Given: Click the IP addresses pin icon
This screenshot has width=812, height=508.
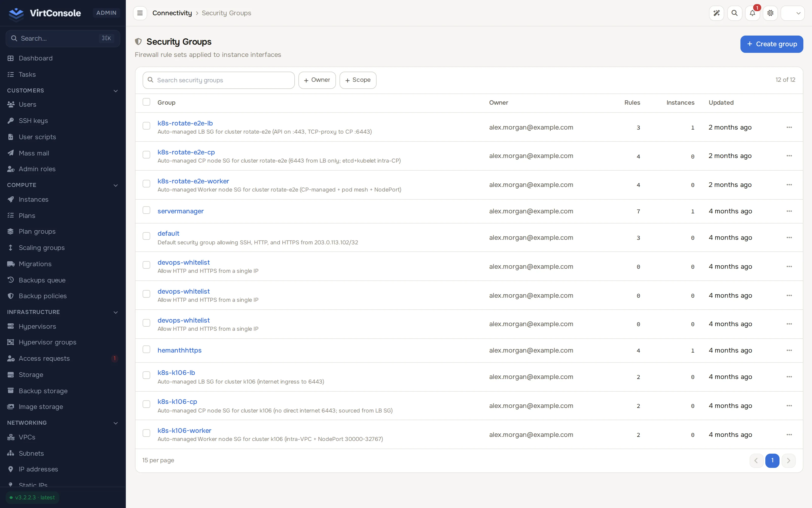Looking at the screenshot, I should coord(11,469).
